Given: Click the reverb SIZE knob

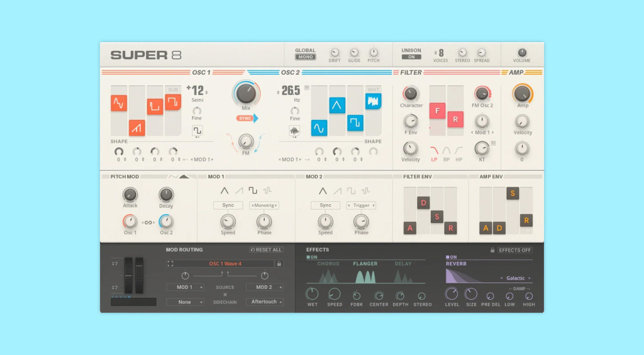Looking at the screenshot, I should (470, 294).
